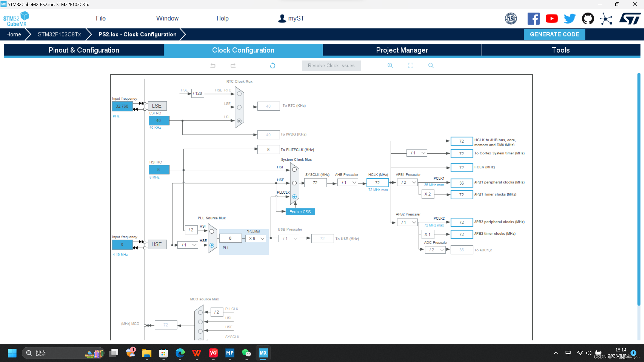Zoom in on the clock diagram
This screenshot has width=644, height=362.
(x=390, y=65)
